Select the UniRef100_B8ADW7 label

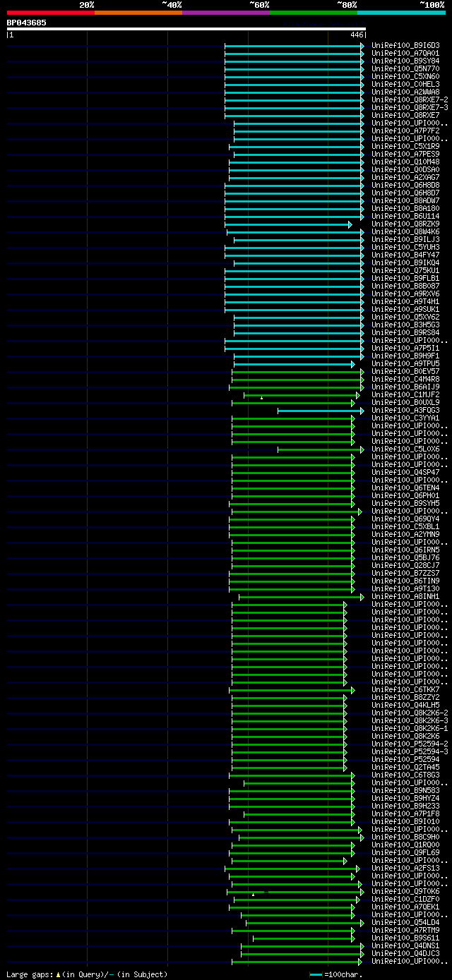(x=405, y=201)
